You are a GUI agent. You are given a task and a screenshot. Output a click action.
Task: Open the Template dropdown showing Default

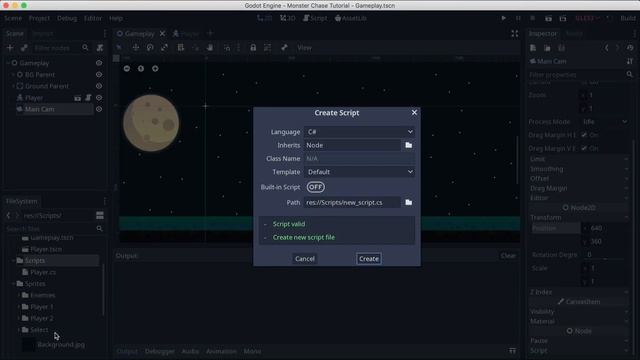coord(360,172)
